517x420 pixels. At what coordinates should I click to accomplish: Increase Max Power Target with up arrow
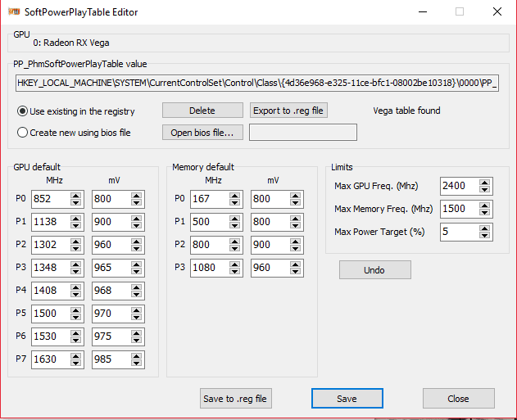(484, 228)
